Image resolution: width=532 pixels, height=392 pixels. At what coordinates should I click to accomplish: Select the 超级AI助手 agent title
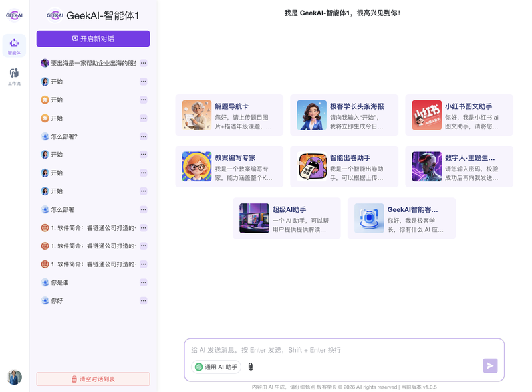(289, 209)
